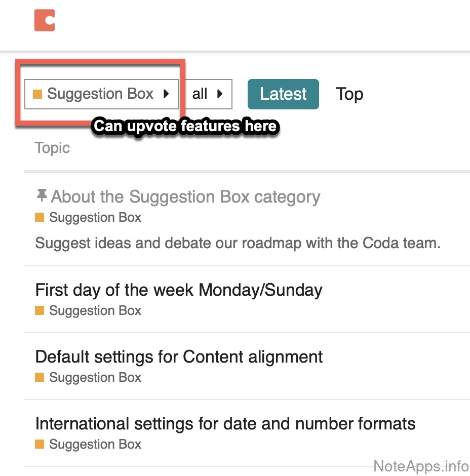
Task: Open 'About the Suggestion Box category' topic
Action: point(185,196)
